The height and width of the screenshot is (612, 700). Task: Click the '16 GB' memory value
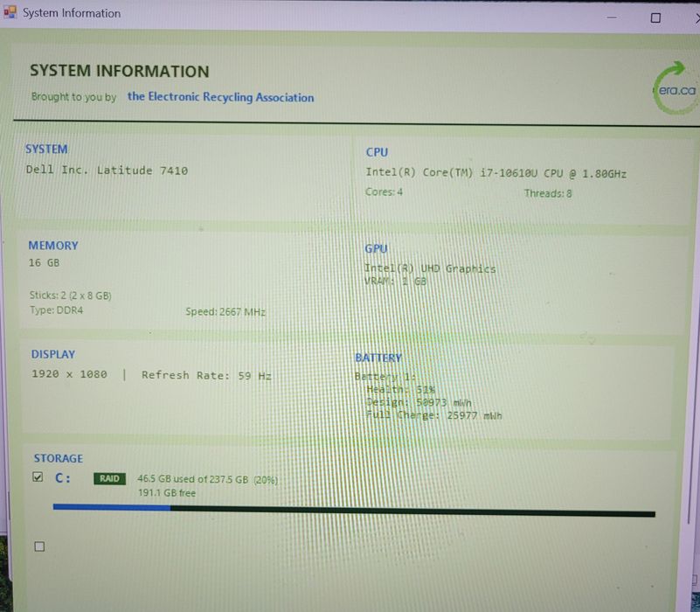[x=44, y=262]
